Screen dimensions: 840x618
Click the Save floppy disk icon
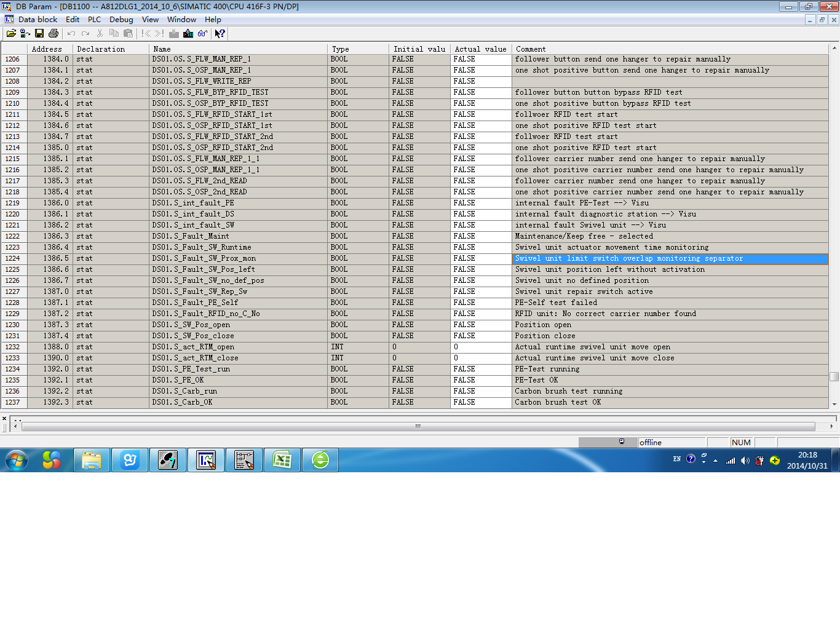[x=39, y=33]
